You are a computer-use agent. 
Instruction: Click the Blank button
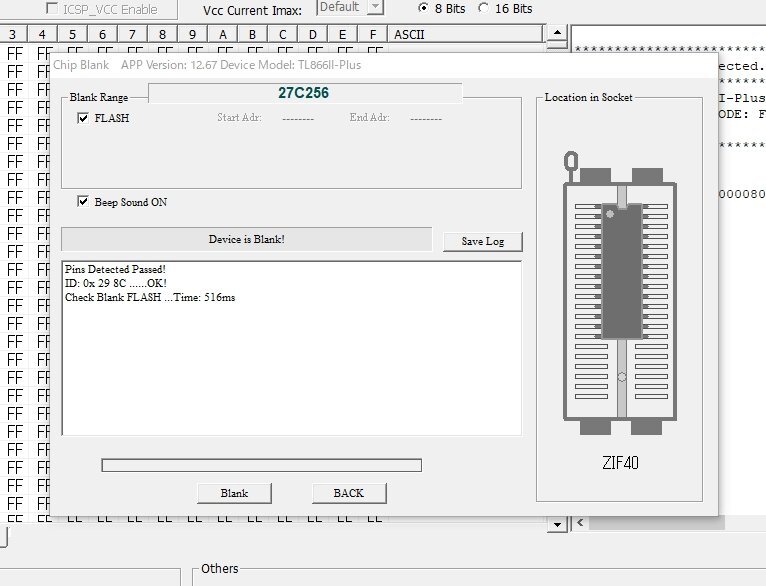tap(234, 493)
